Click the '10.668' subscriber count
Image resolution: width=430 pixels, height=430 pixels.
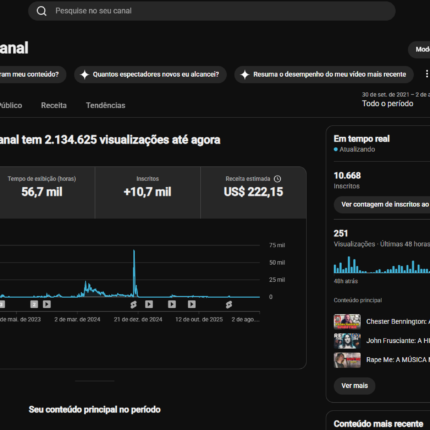(x=347, y=176)
